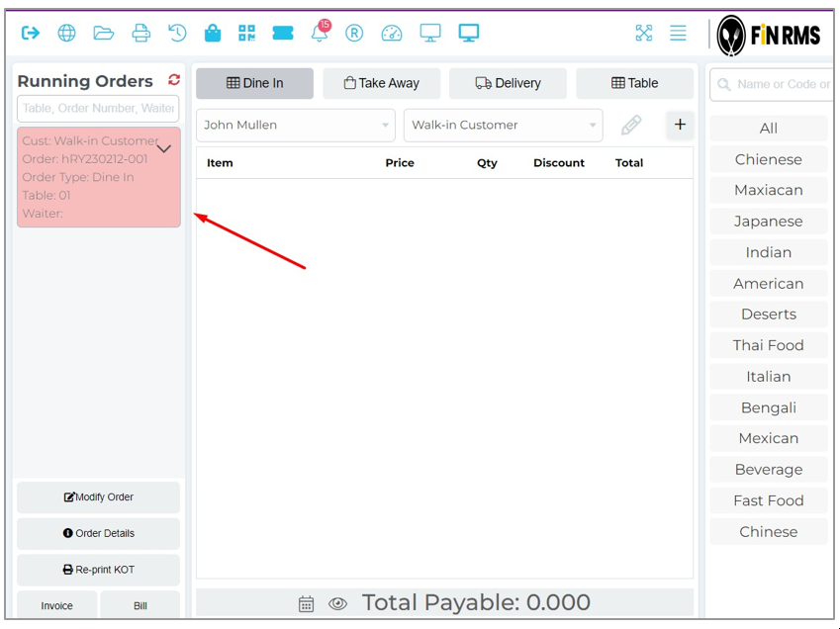Open the history clock icon
The height and width of the screenshot is (629, 840).
(x=177, y=33)
